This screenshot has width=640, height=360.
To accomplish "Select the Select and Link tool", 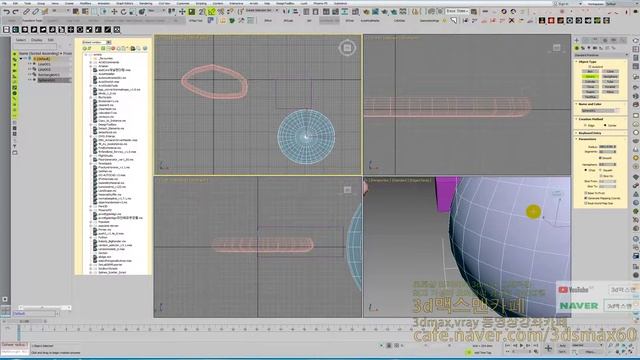I will click(26, 12).
